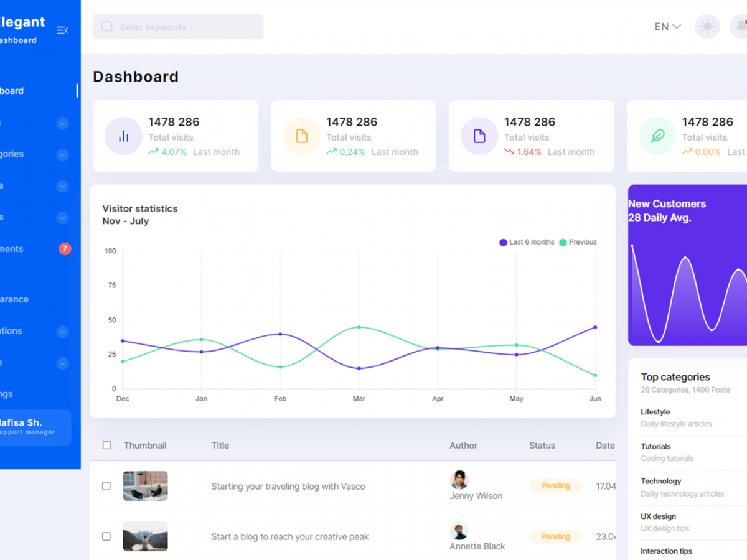747x560 pixels.
Task: Open the Lifestyle category link
Action: [x=655, y=412]
